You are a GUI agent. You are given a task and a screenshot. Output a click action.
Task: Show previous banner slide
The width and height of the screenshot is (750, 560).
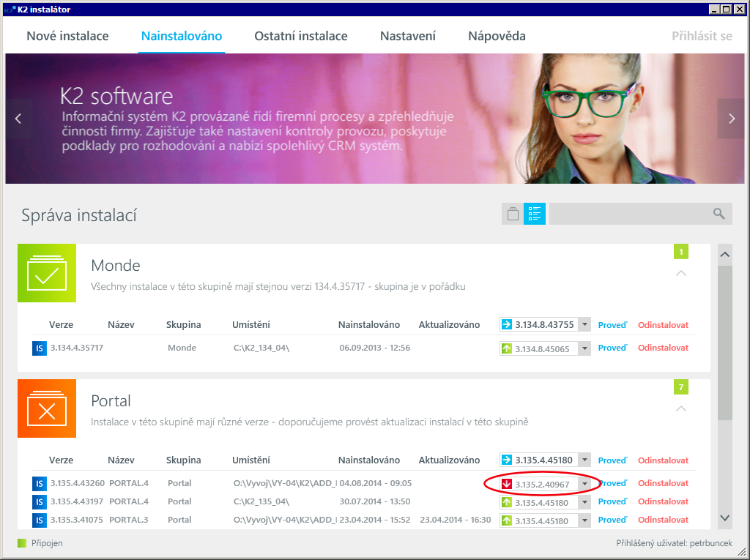click(18, 119)
